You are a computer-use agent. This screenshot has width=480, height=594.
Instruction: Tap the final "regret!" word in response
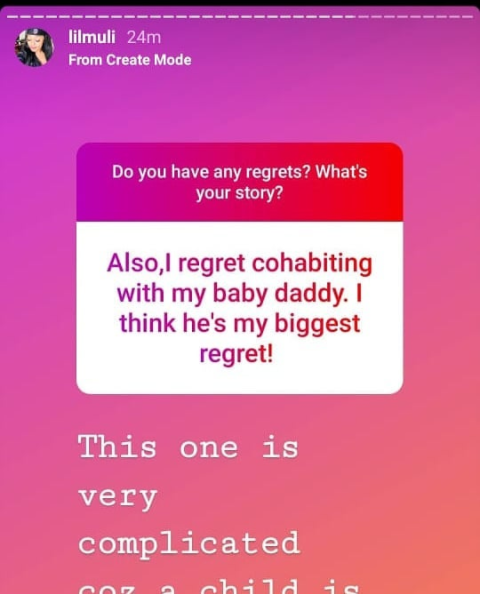pos(236,354)
